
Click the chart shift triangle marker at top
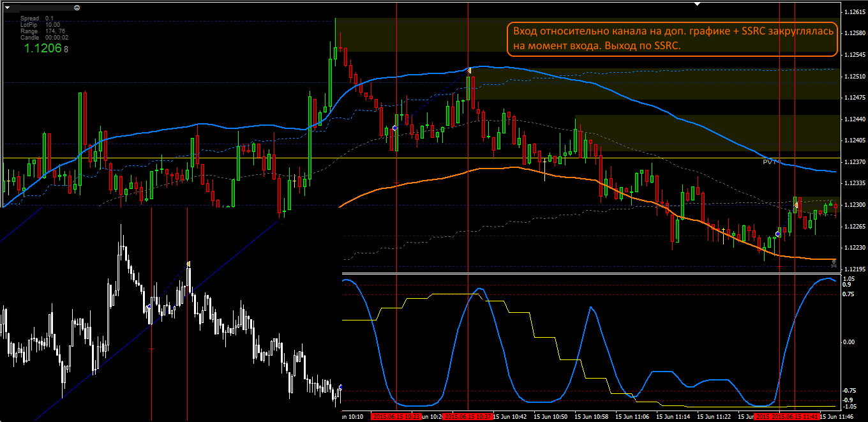[x=698, y=3]
